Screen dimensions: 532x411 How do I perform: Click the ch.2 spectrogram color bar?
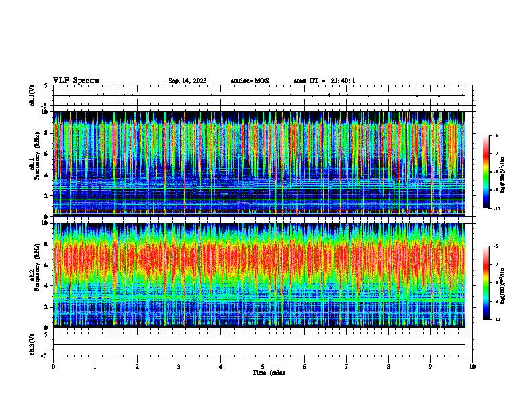486,283
